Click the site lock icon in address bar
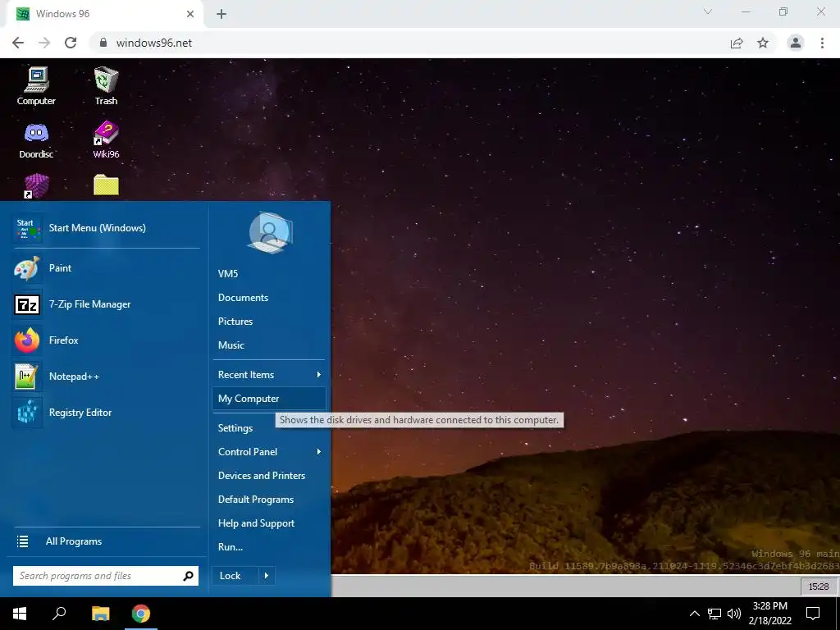Viewport: 840px width, 630px height. tap(103, 43)
